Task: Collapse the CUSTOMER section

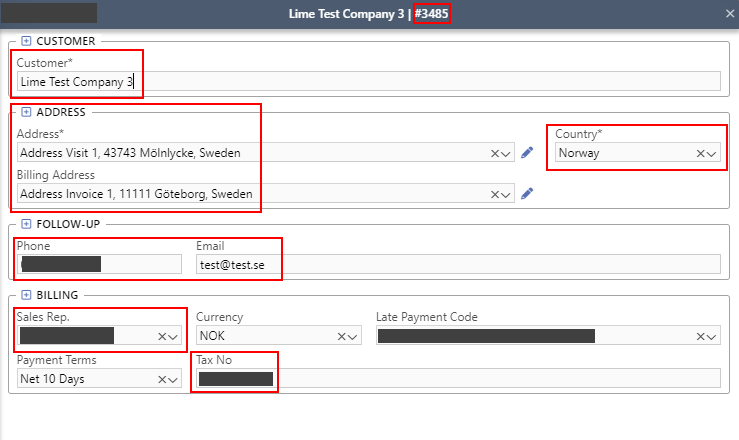Action: click(26, 41)
